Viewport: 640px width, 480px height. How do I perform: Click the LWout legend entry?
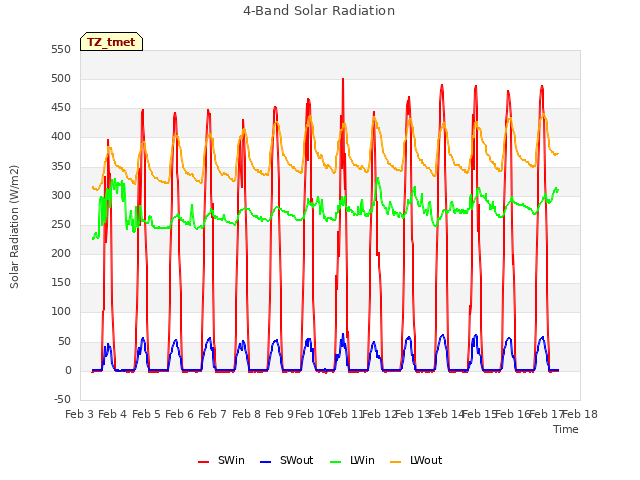coord(416,460)
